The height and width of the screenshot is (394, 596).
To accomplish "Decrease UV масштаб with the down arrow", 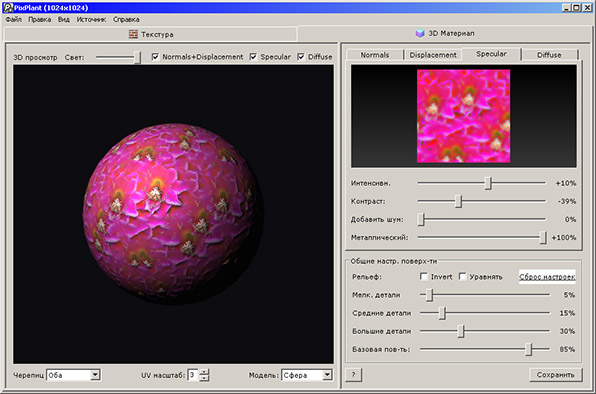I will coord(204,378).
